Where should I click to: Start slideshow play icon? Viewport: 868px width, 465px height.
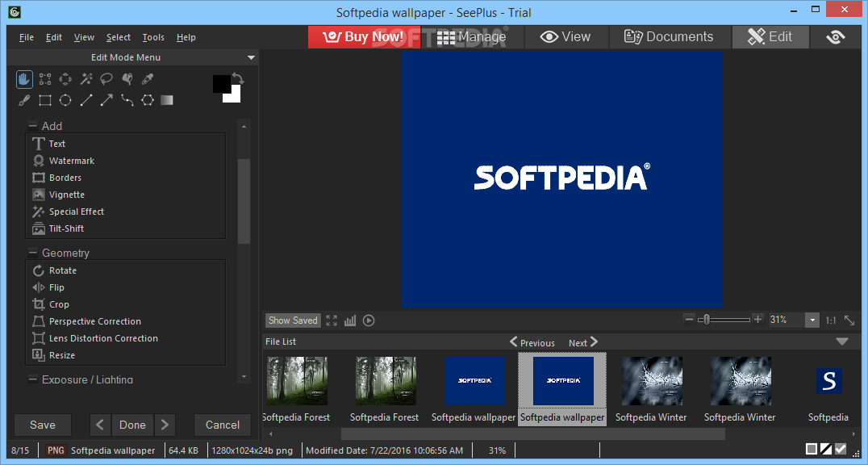[369, 320]
